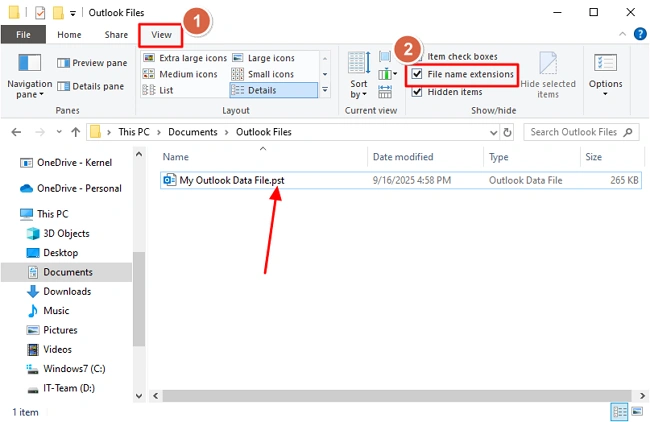Image resolution: width=650 pixels, height=422 pixels.
Task: Open OneDrive - Kernel in navigation pane
Action: [x=66, y=163]
